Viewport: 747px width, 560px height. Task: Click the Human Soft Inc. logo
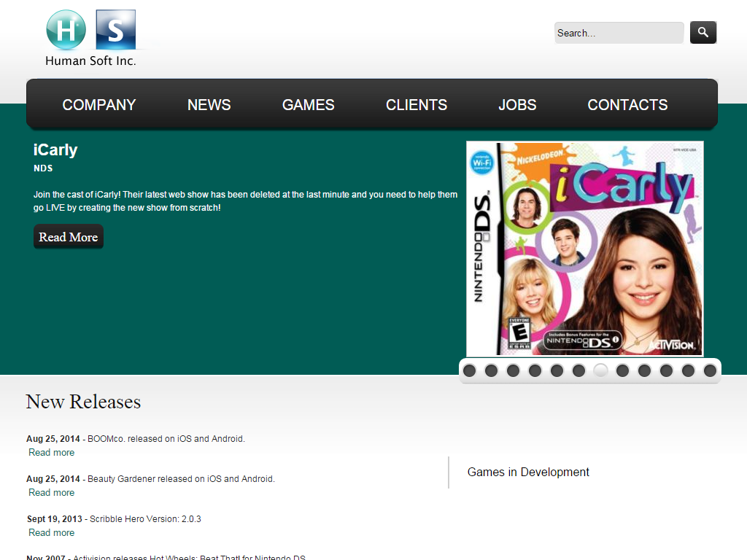click(91, 38)
